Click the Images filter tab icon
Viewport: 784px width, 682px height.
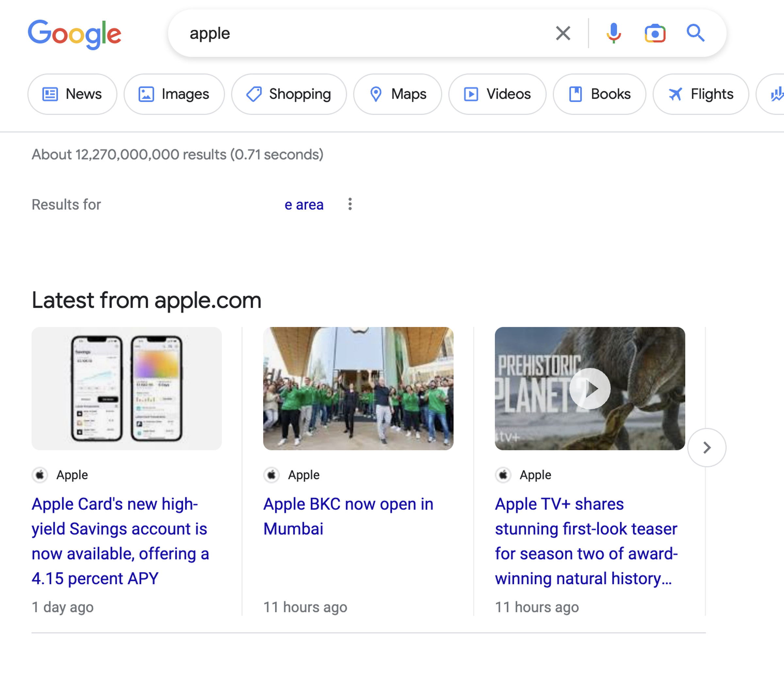point(145,93)
